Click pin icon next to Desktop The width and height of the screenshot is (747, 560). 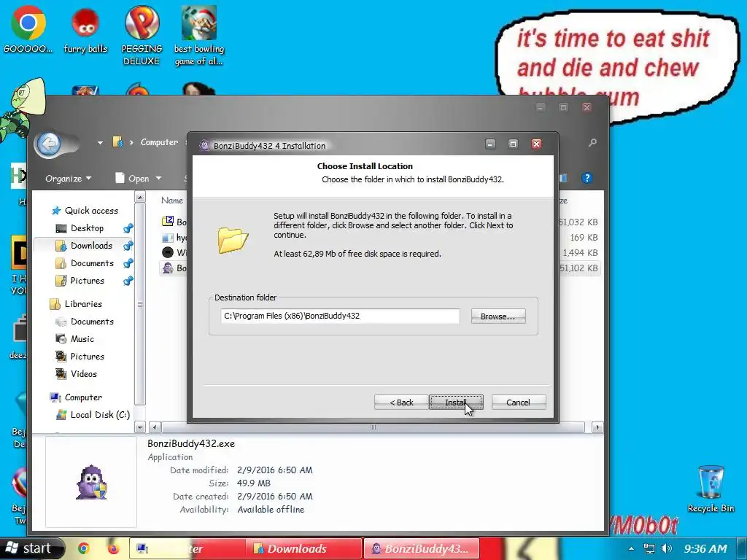coord(128,228)
